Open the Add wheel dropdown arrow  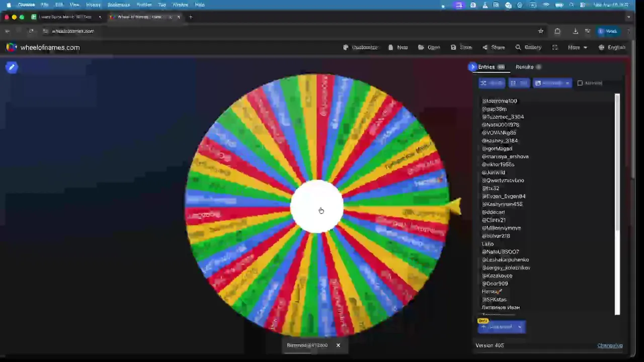pos(520,327)
